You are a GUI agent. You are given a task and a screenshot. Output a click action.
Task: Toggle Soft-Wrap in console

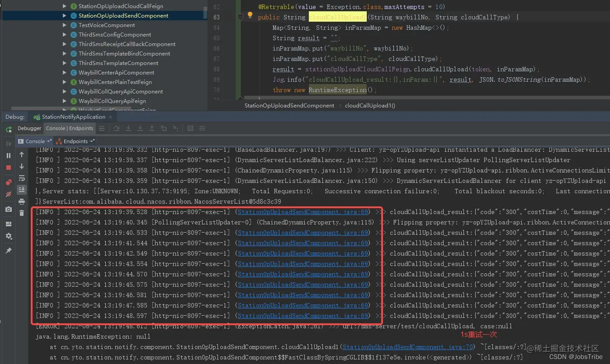click(22, 178)
